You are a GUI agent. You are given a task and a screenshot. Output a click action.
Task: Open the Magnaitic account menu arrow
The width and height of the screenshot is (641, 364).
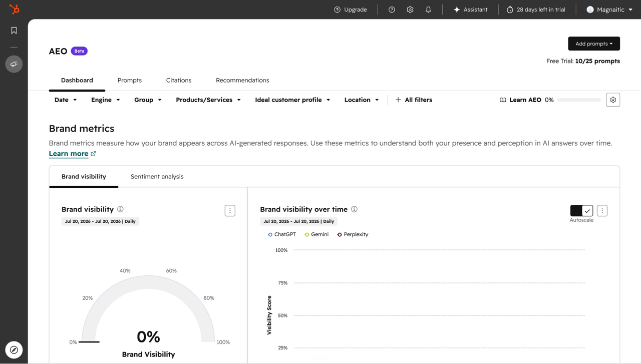click(630, 10)
